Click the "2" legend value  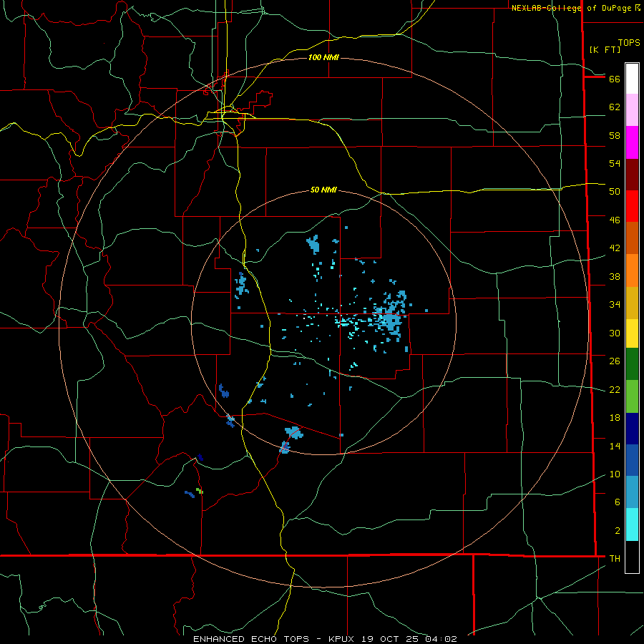pyautogui.click(x=617, y=531)
